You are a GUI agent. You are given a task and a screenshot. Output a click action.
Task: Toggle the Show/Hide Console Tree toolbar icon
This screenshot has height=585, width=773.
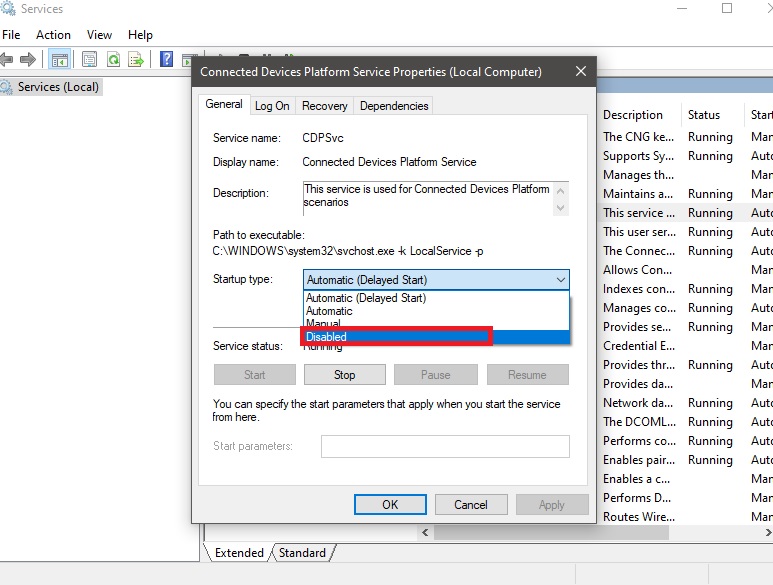coord(60,60)
